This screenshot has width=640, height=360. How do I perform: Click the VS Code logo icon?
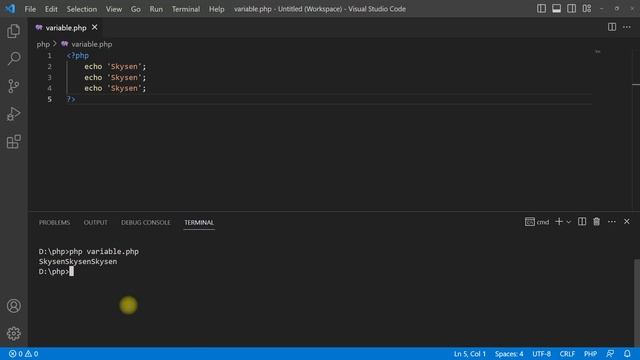coord(10,9)
